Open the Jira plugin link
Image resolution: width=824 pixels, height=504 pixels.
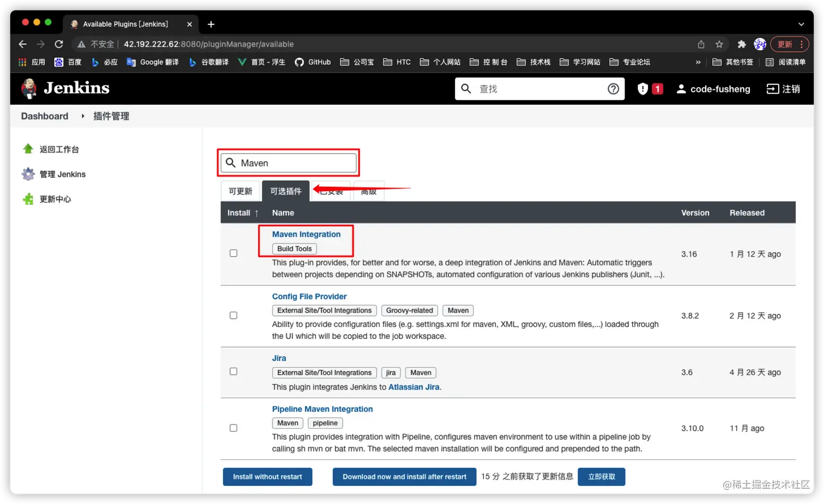pyautogui.click(x=279, y=358)
